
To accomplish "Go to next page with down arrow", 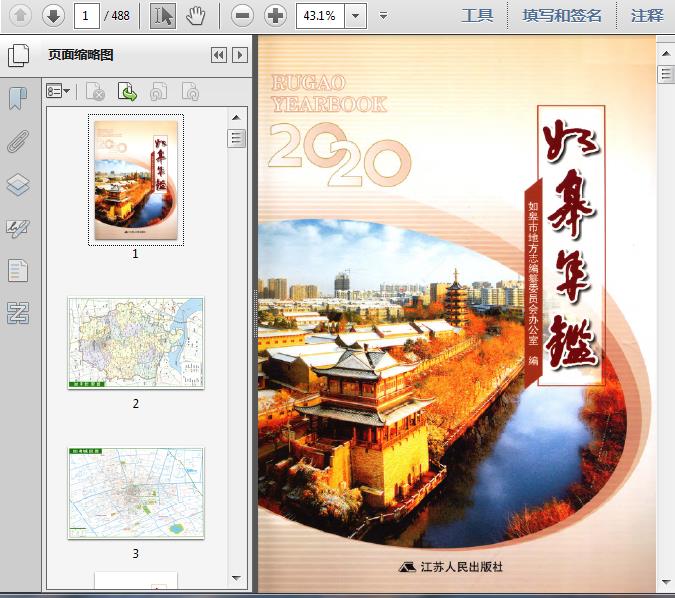I will [x=53, y=16].
